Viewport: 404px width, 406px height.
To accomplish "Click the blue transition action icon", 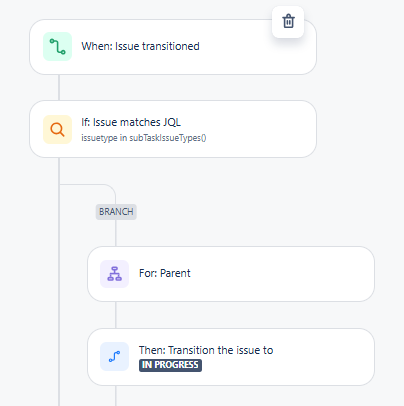I will coord(114,356).
